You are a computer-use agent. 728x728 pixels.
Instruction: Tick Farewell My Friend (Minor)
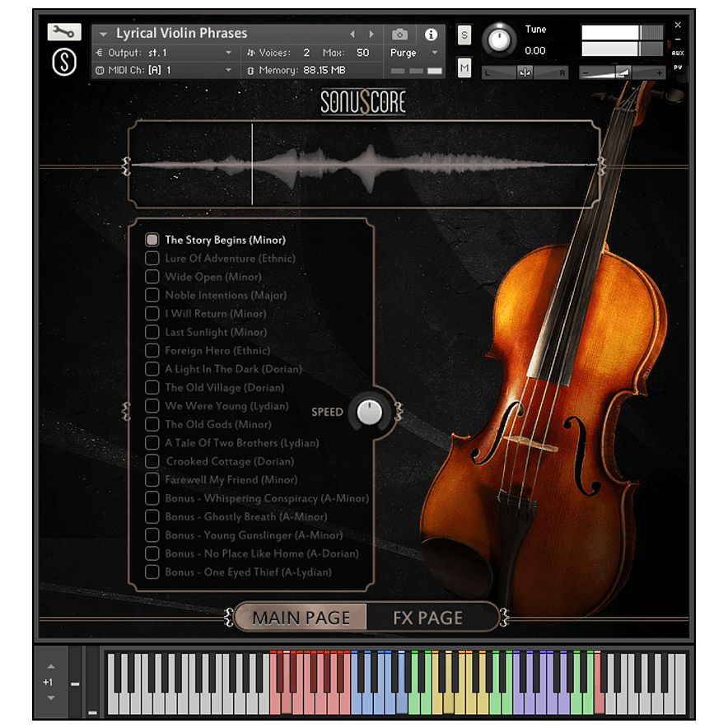pyautogui.click(x=152, y=479)
